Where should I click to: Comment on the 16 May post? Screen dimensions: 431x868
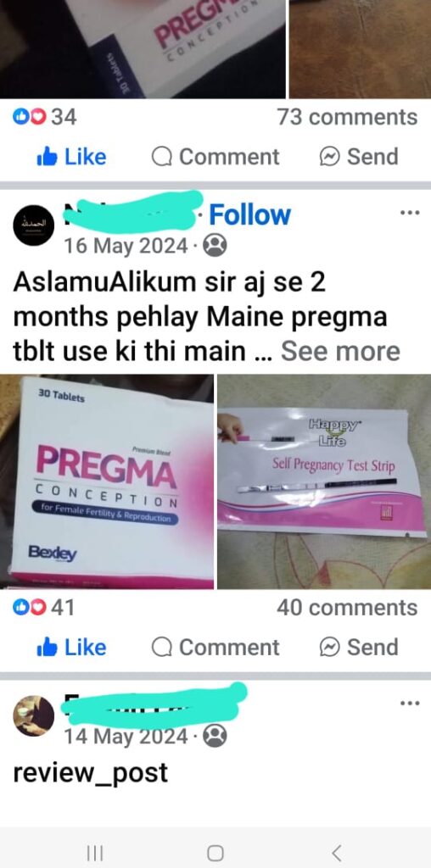coord(215,647)
